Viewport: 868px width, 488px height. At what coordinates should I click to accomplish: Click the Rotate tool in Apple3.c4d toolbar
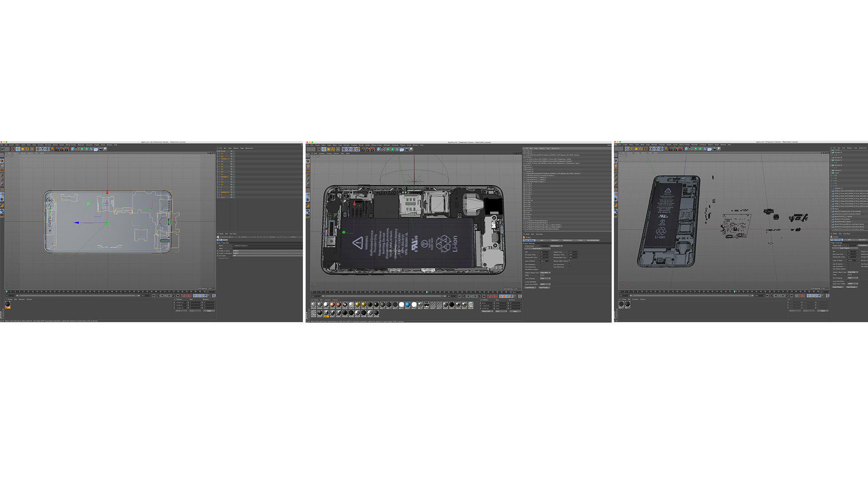tap(333, 149)
